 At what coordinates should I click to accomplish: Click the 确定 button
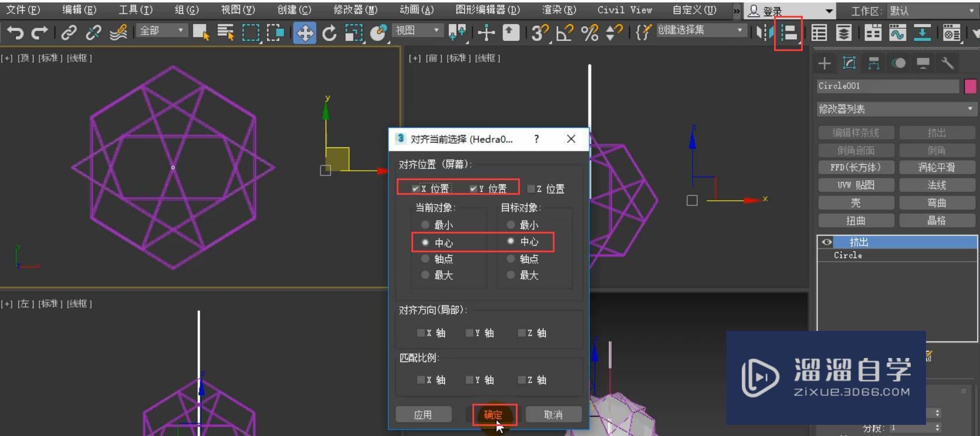pos(493,415)
